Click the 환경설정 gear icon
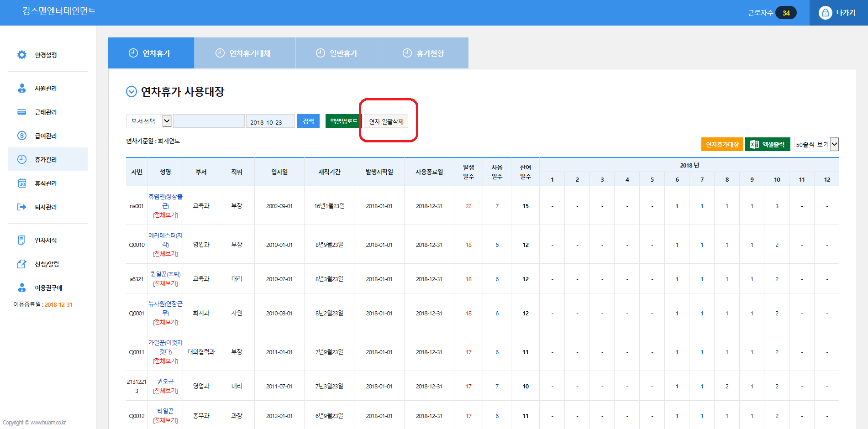868x429 pixels. (21, 55)
